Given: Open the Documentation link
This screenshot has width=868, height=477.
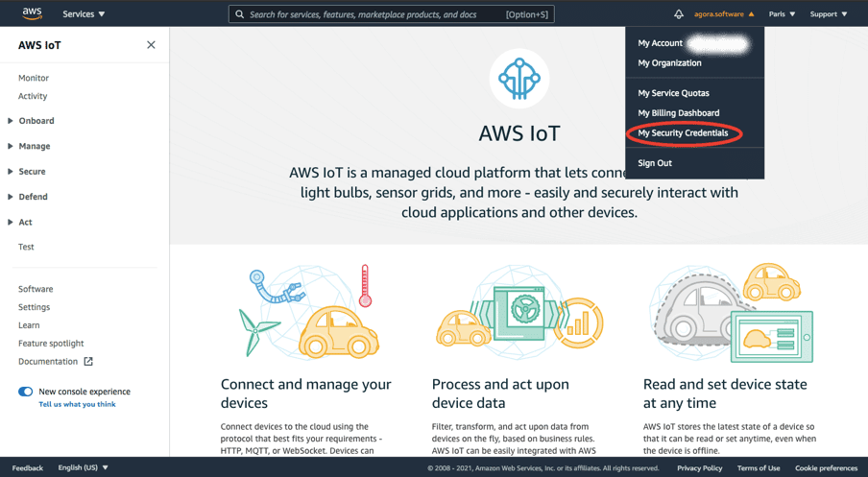Looking at the screenshot, I should point(48,361).
